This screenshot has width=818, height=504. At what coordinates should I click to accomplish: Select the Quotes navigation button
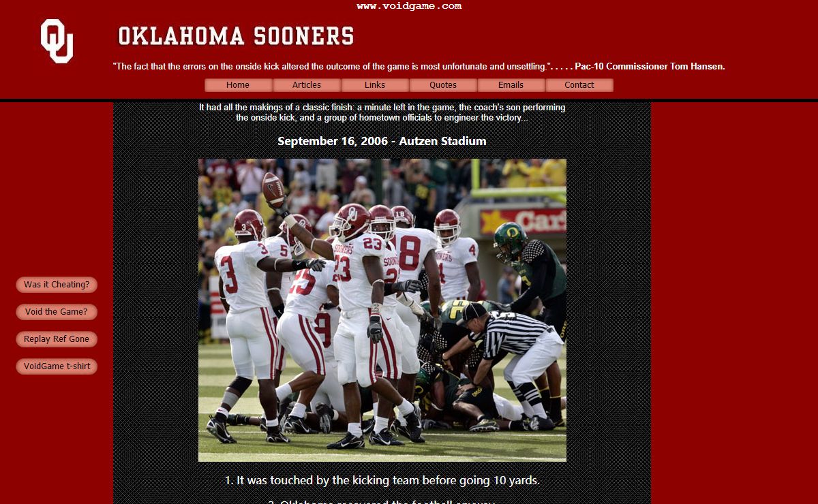[x=443, y=85]
